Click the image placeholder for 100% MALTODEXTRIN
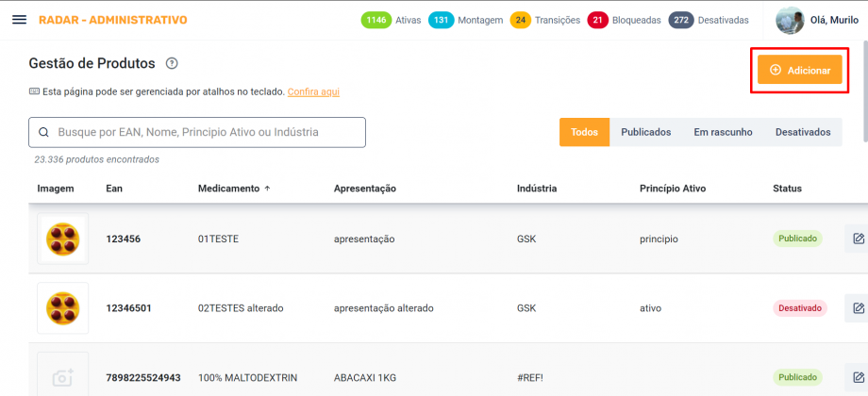Viewport: 868px width, 396px height. 62,376
